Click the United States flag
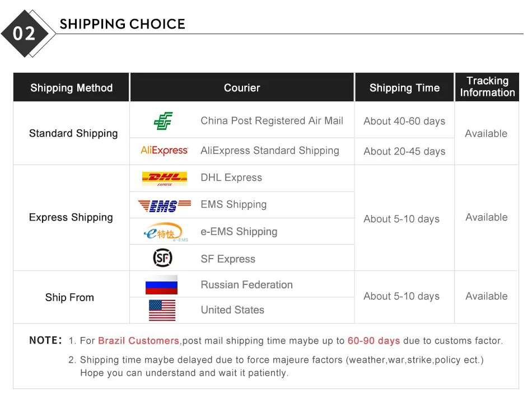 (x=162, y=310)
